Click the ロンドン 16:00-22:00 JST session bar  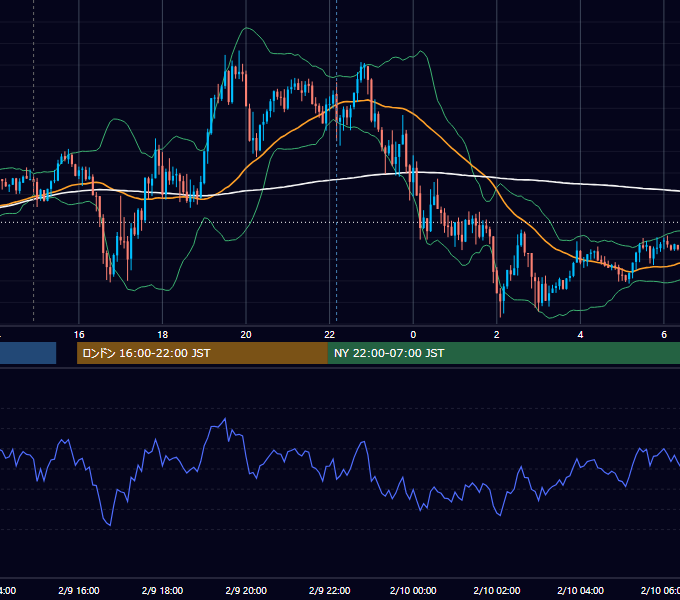(x=202, y=353)
